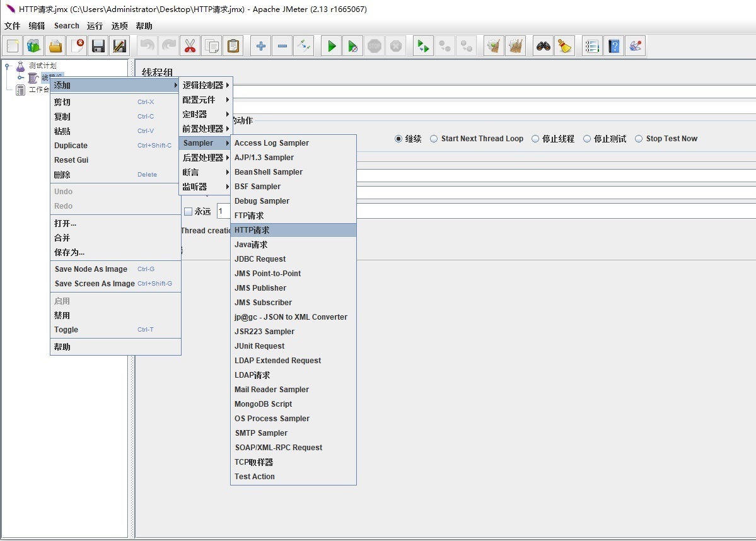The width and height of the screenshot is (756, 541).
Task: Choose BeanShell Sampler entry
Action: (294, 172)
